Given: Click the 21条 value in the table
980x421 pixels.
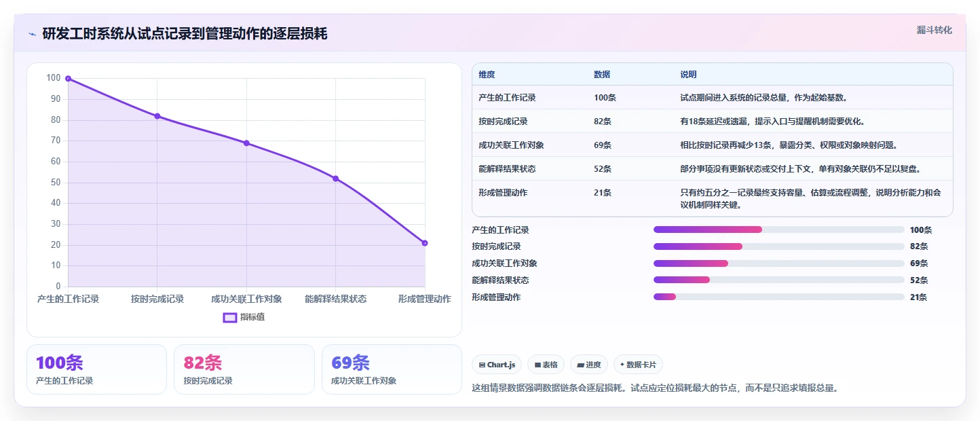Looking at the screenshot, I should [x=603, y=193].
